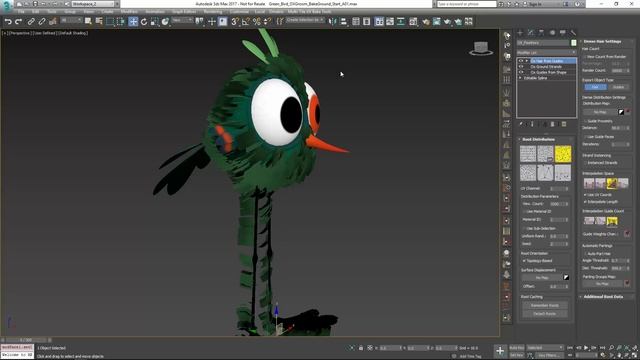The width and height of the screenshot is (640, 360).
Task: Switch to the Display command panel tab
Action: [x=562, y=33]
